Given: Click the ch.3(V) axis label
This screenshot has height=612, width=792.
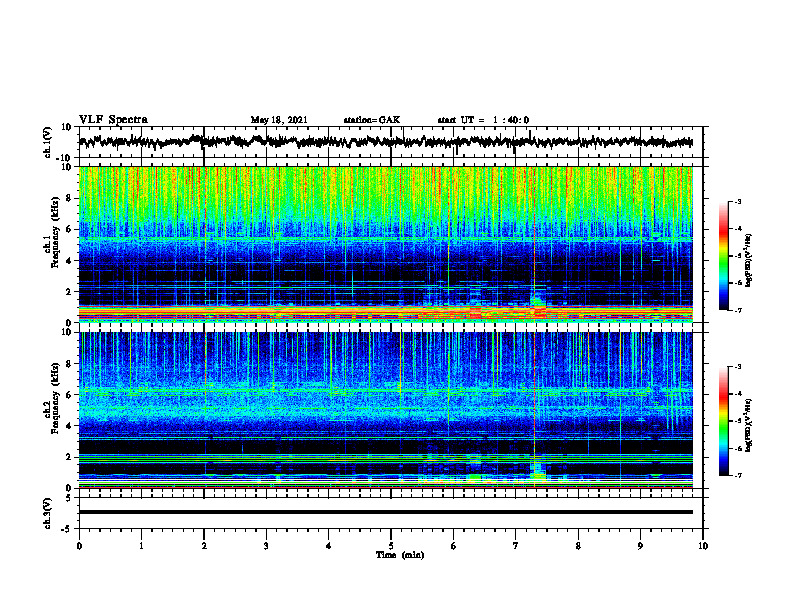Looking at the screenshot, I should [47, 513].
